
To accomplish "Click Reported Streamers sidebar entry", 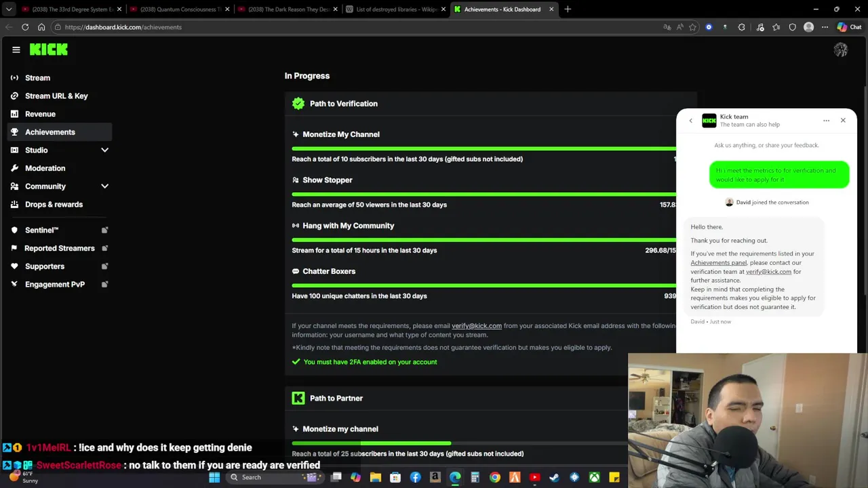I will click(x=60, y=248).
